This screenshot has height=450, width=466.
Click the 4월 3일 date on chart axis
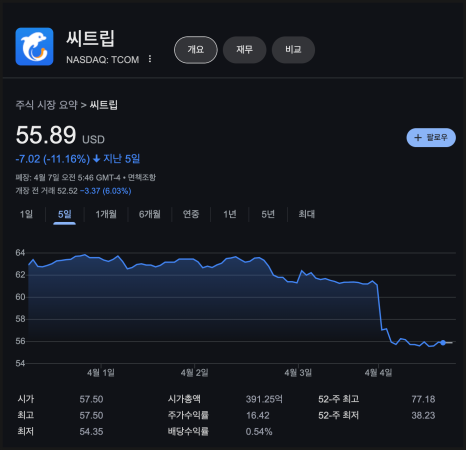pyautogui.click(x=298, y=372)
